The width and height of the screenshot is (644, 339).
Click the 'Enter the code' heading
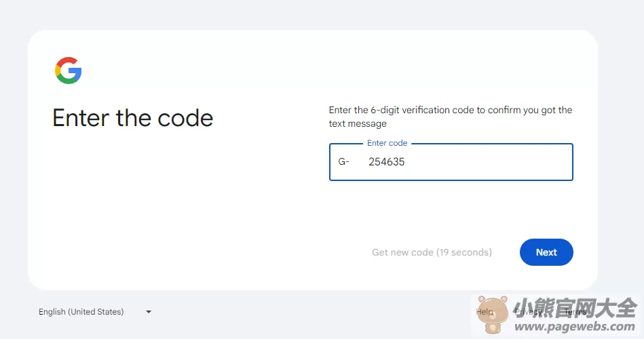pyautogui.click(x=132, y=118)
